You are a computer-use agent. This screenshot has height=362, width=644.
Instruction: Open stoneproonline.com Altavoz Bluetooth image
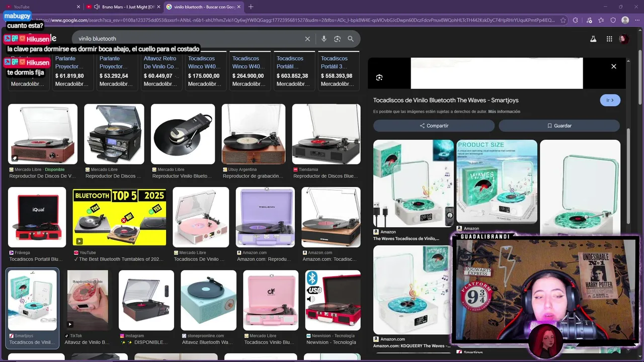coord(208,300)
